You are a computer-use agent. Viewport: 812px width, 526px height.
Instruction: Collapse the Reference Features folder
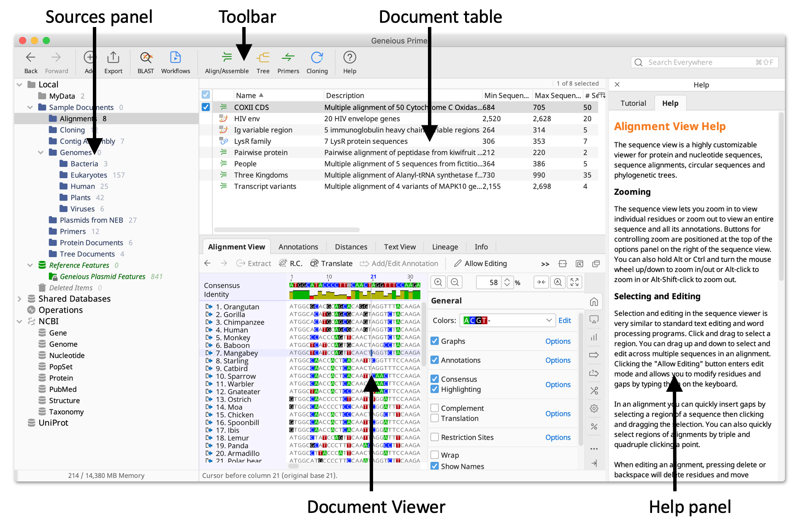pyautogui.click(x=30, y=265)
